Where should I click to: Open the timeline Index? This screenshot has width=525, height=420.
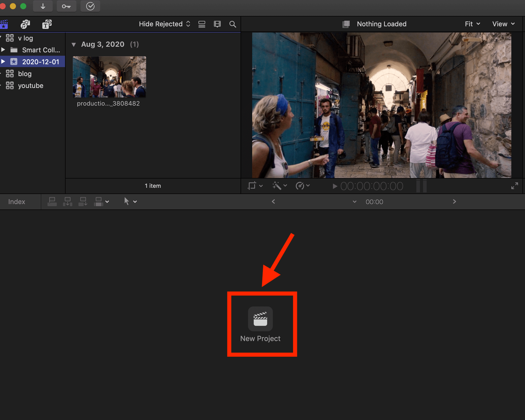pos(17,202)
